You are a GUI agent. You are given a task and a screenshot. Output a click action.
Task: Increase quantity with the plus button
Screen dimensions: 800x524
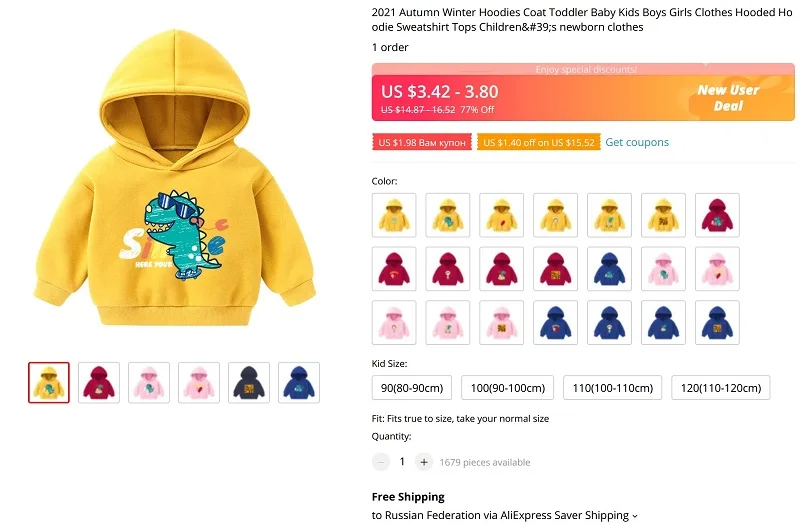[423, 462]
